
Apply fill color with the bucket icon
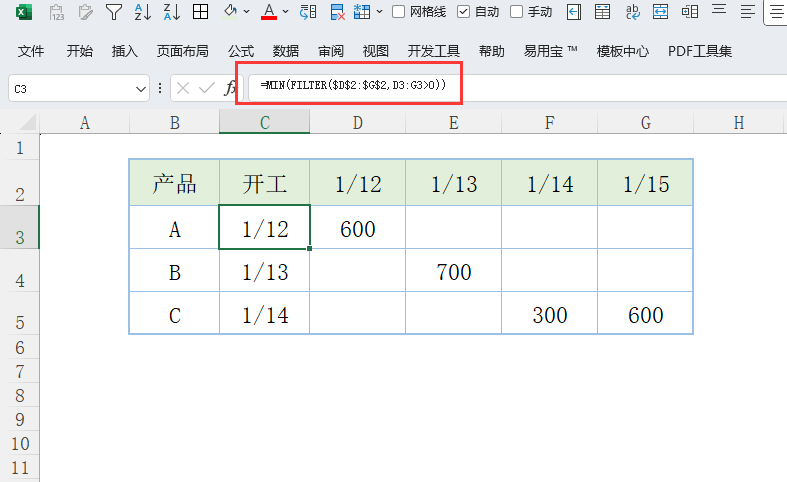pyautogui.click(x=230, y=11)
